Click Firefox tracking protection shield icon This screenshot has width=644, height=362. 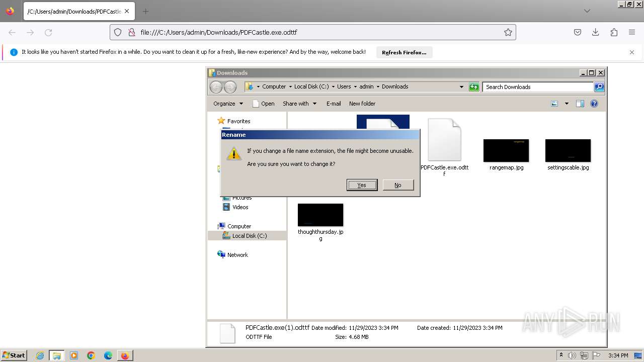tap(118, 32)
